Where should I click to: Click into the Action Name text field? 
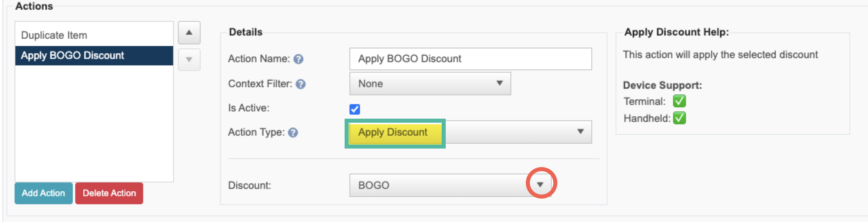tap(470, 59)
